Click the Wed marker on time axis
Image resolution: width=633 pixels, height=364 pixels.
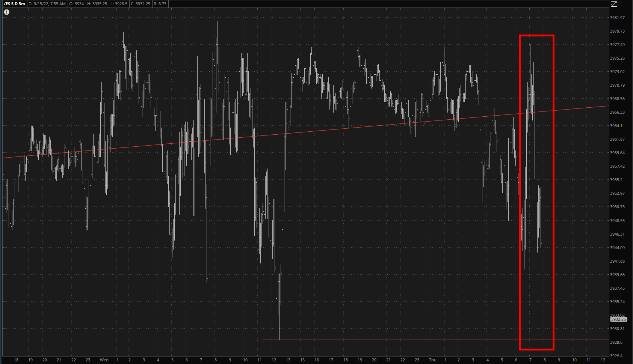point(104,360)
